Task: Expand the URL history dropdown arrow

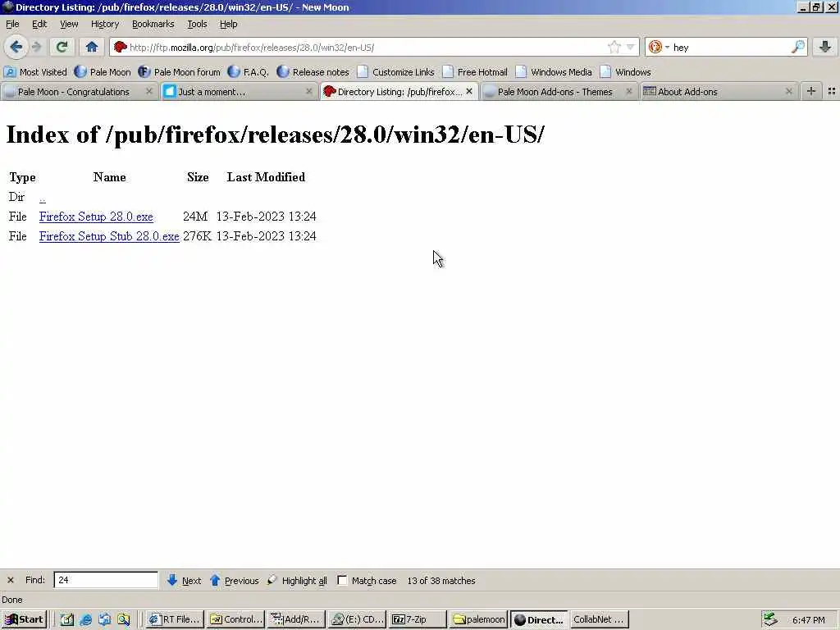Action: coord(631,47)
